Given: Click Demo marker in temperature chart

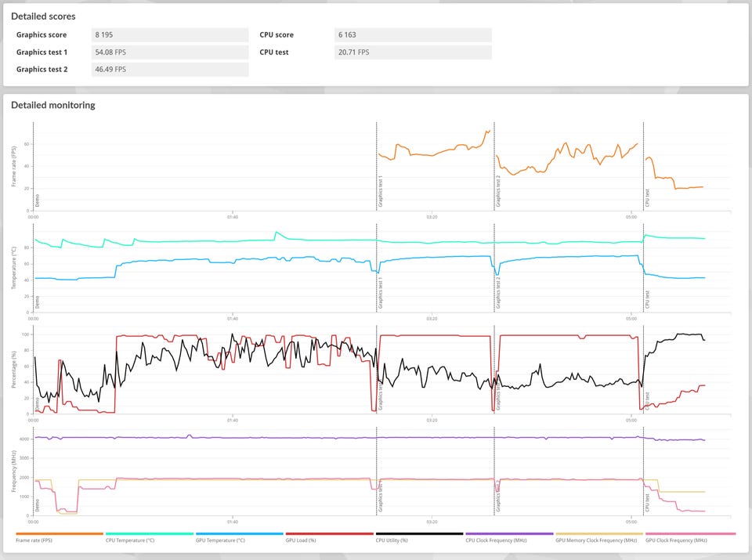Looking at the screenshot, I should tap(38, 302).
